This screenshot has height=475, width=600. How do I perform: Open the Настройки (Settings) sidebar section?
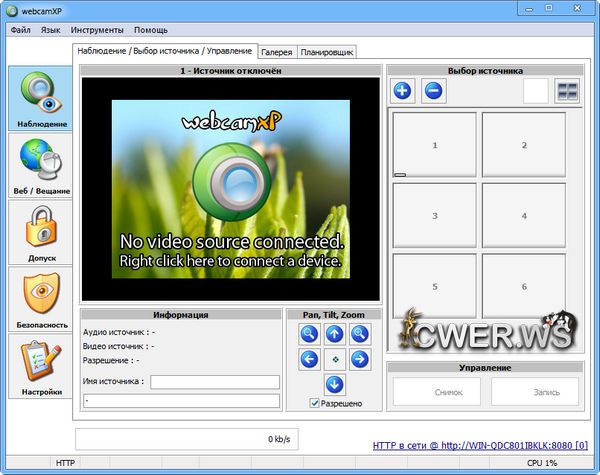(42, 366)
